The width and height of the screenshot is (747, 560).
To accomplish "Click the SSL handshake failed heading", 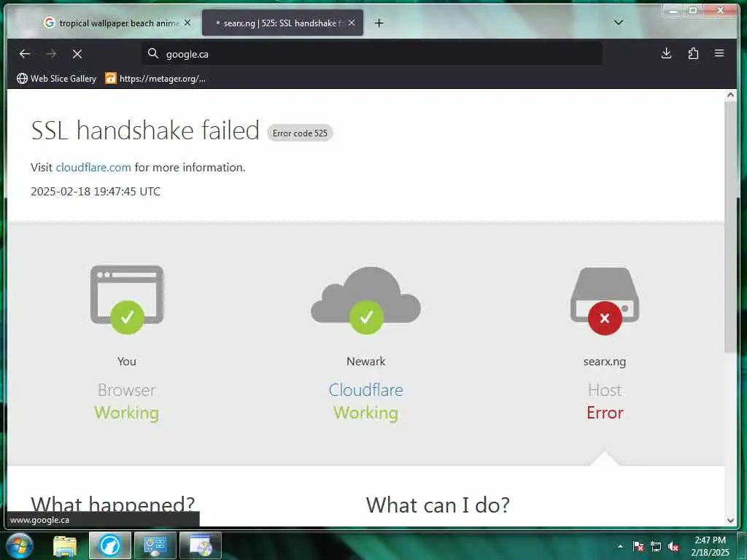I will pos(145,130).
